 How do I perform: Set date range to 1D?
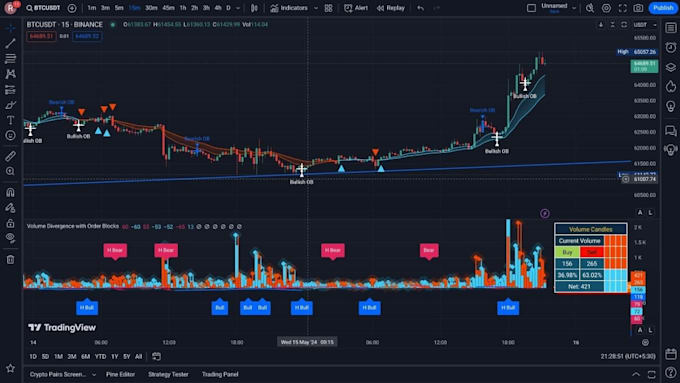click(33, 357)
